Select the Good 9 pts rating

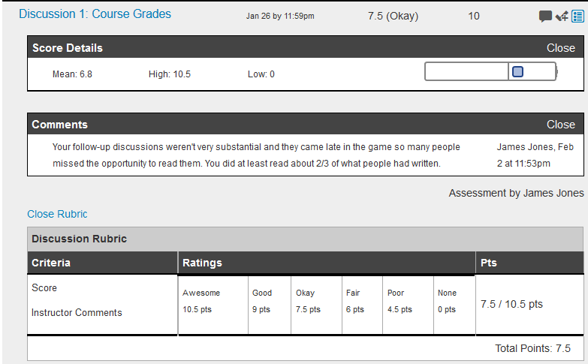pos(269,301)
